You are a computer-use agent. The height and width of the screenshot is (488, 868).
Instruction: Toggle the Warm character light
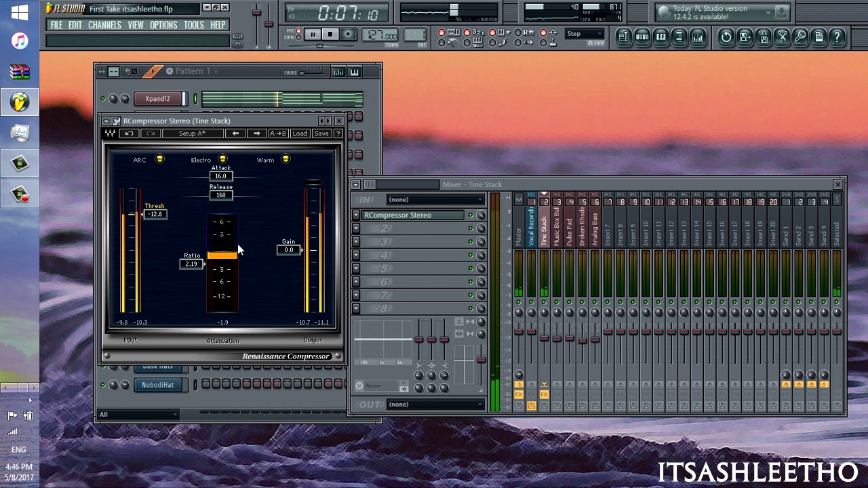tap(285, 159)
